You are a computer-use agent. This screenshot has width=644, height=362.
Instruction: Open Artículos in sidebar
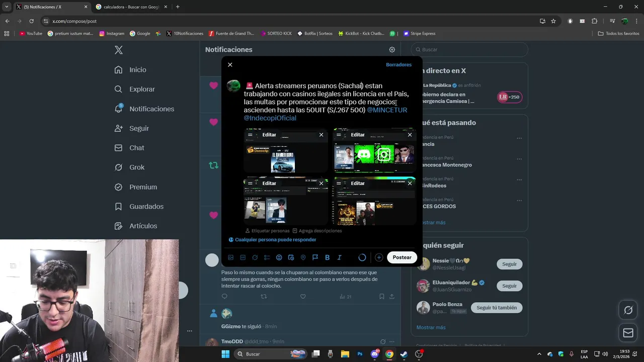[x=135, y=226]
